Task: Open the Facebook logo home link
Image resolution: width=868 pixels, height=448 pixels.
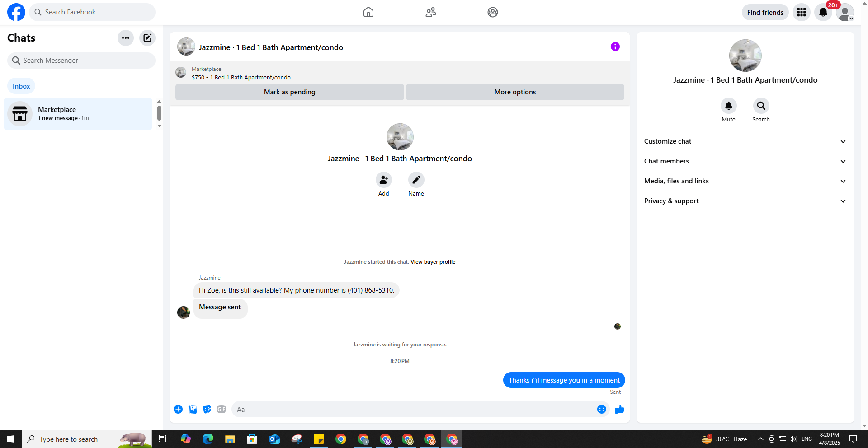Action: tap(16, 12)
